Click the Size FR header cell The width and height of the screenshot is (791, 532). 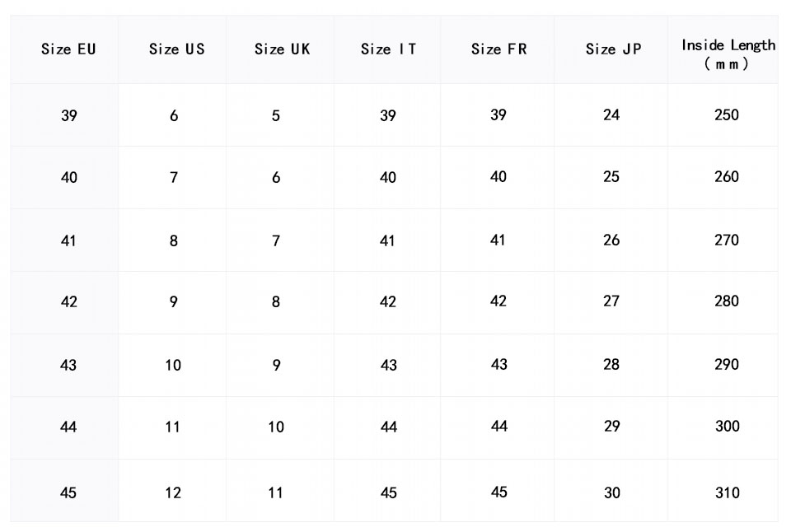(498, 49)
